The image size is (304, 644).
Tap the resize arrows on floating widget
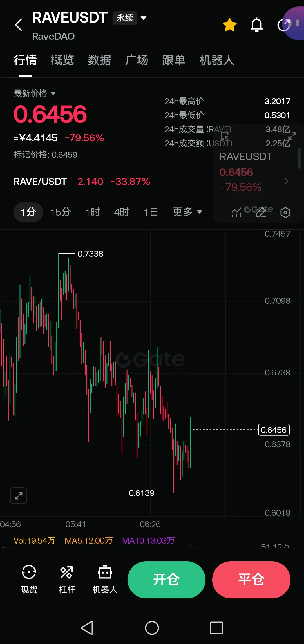pyautogui.click(x=292, y=136)
